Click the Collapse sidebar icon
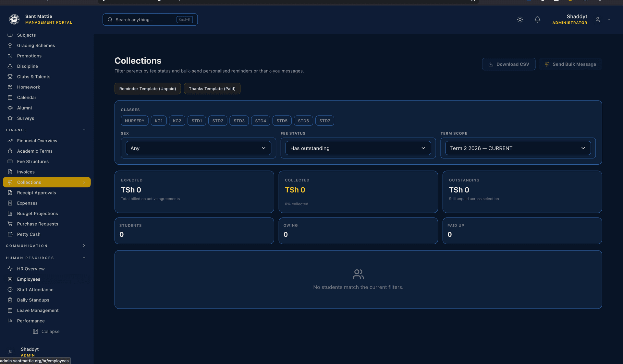 (x=35, y=331)
